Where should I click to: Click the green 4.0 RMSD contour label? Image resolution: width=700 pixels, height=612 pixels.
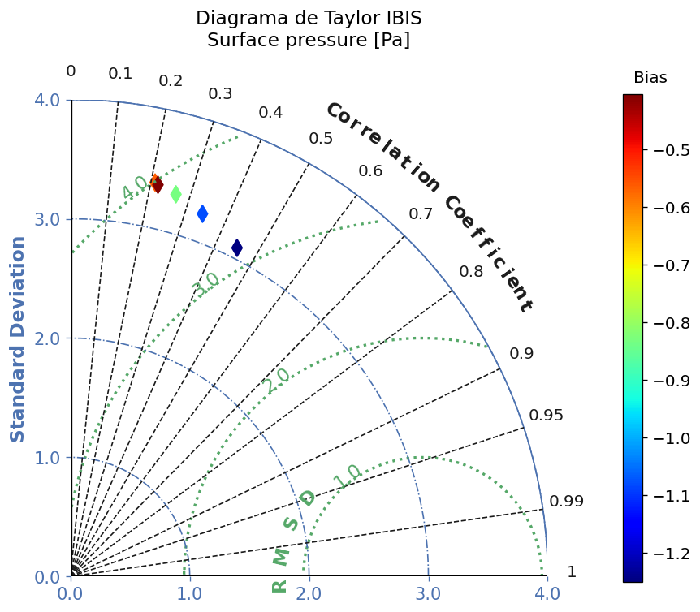(x=136, y=187)
